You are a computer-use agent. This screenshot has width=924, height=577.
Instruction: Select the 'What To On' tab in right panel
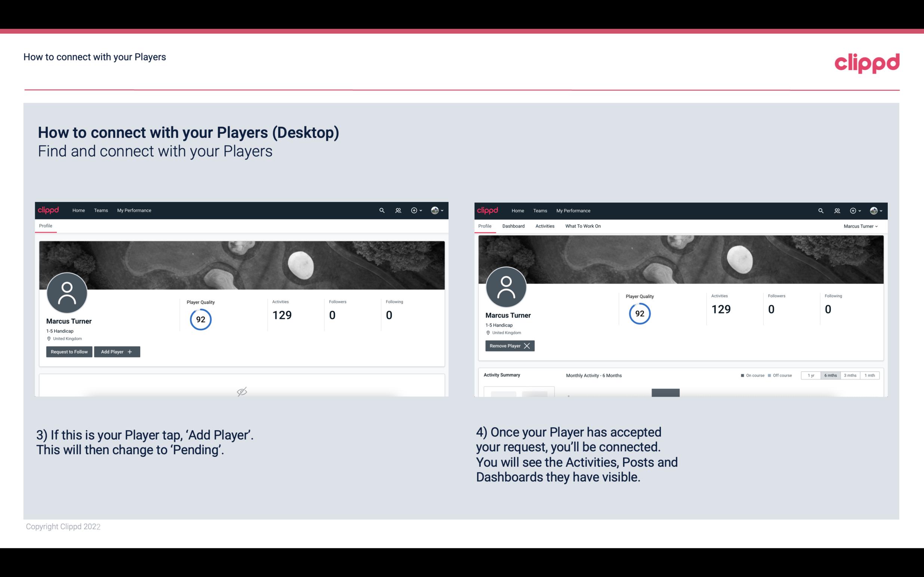(583, 226)
